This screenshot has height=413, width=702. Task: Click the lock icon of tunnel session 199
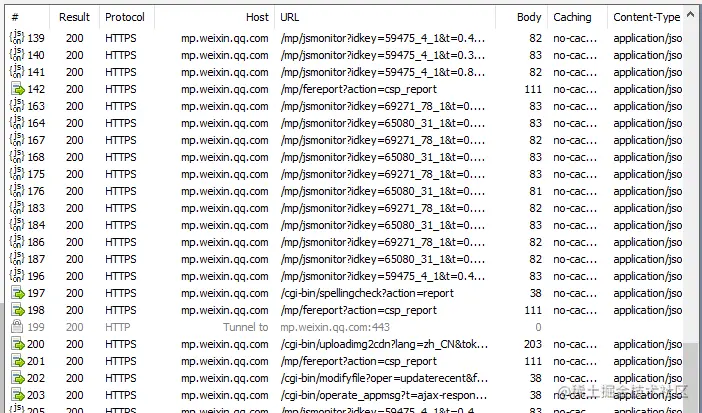tap(17, 327)
